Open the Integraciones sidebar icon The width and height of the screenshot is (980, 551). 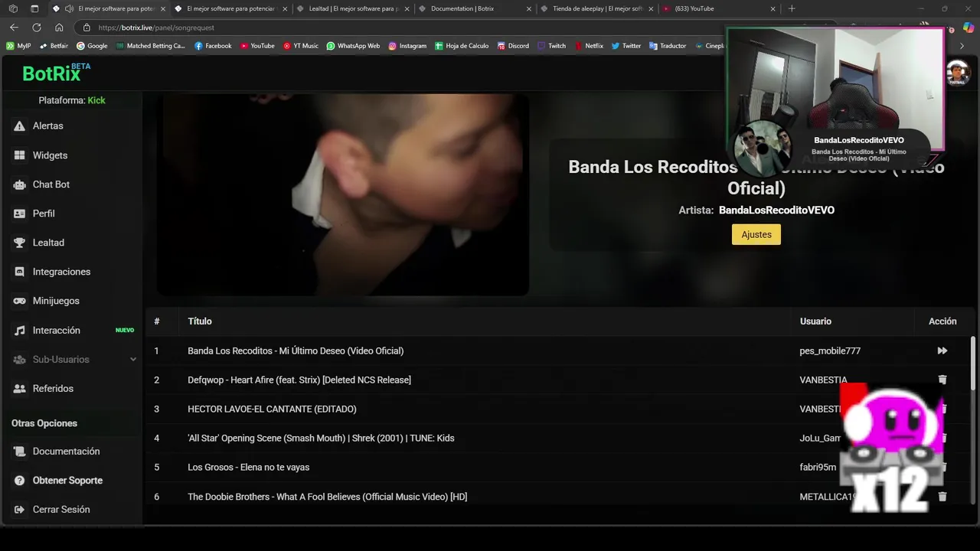[19, 272]
